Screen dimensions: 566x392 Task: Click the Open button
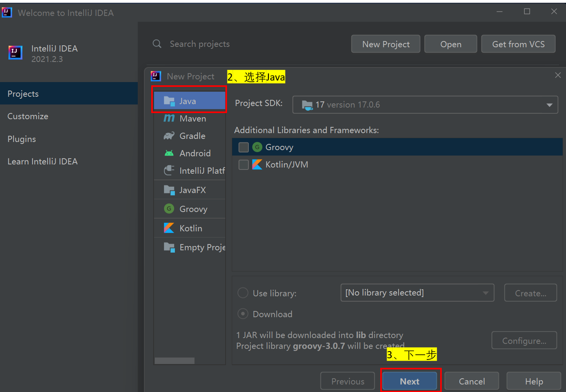(450, 44)
